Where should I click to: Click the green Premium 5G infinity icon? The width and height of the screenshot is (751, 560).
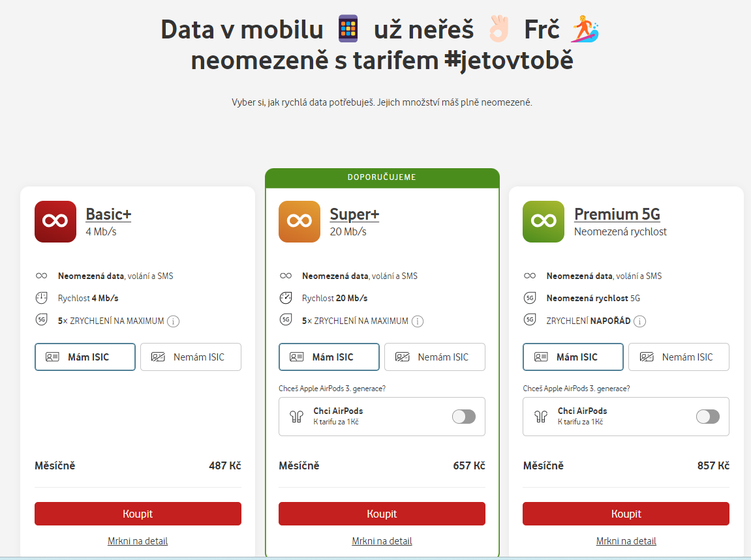click(544, 221)
